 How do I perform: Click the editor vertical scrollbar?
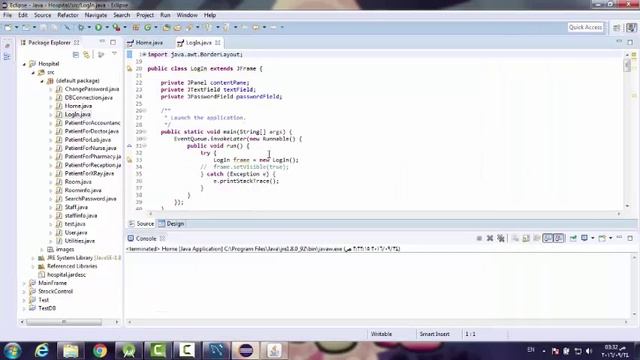pyautogui.click(x=627, y=65)
